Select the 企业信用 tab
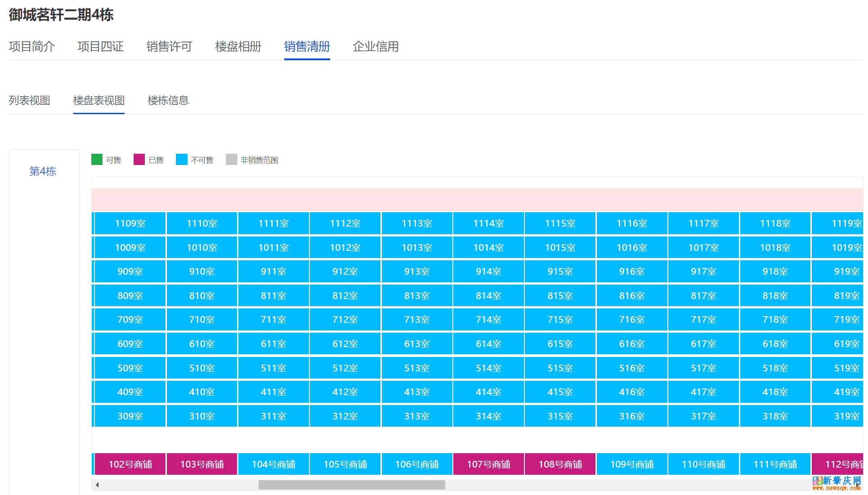The height and width of the screenshot is (495, 868). click(x=376, y=46)
